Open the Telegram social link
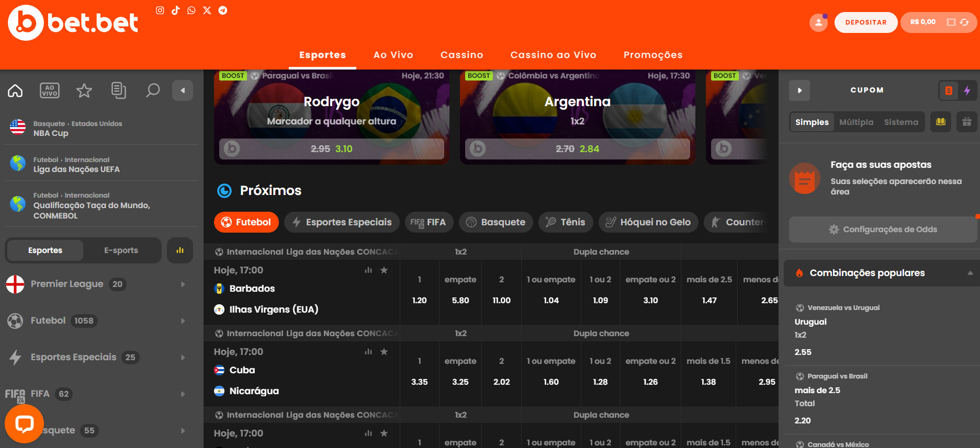This screenshot has width=980, height=448. coord(223,10)
